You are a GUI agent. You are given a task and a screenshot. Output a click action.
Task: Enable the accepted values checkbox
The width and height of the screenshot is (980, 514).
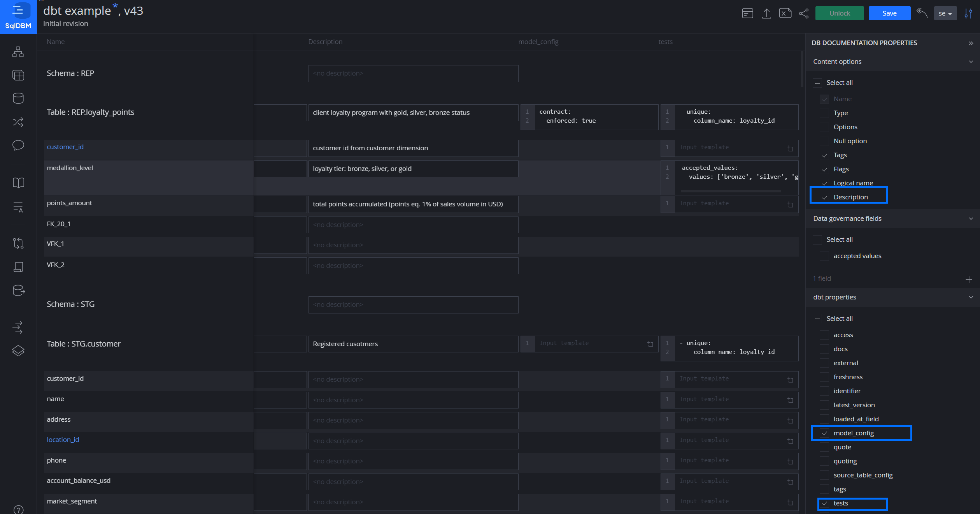(824, 256)
